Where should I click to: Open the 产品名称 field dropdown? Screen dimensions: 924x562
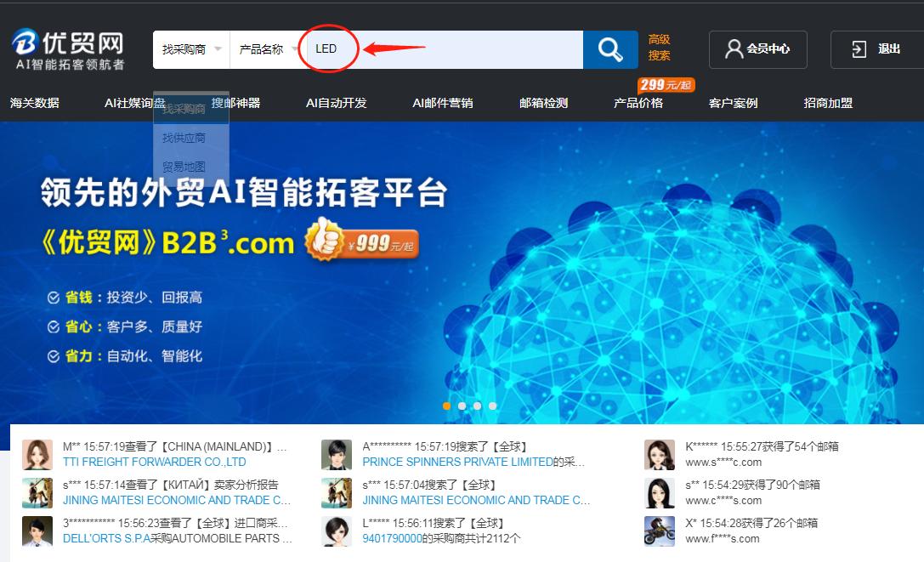[269, 48]
